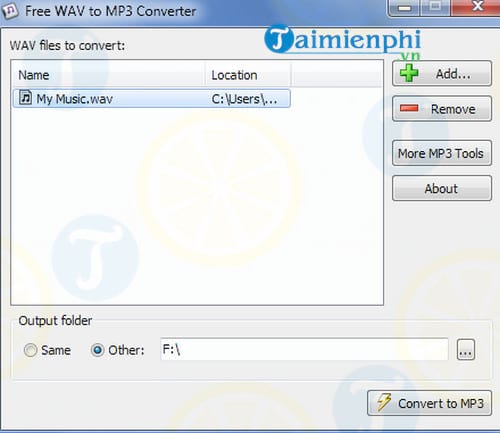Click the maximize window button

pos(435,7)
